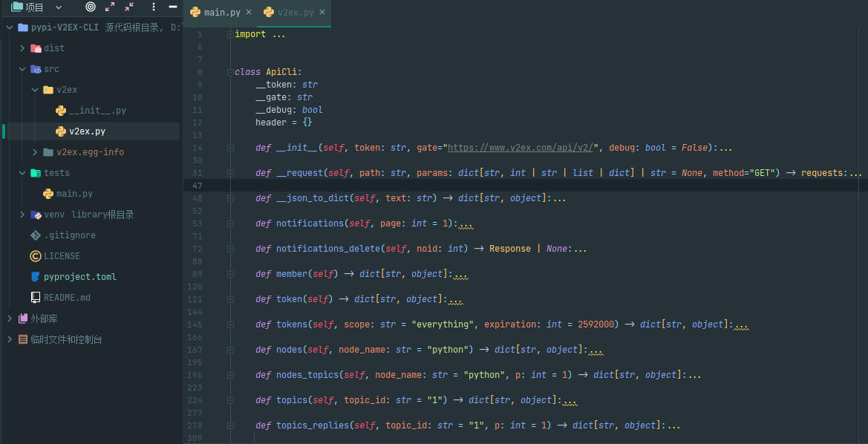868x444 pixels.
Task: Click the 临时文件和控制台 scratches icon
Action: pyautogui.click(x=23, y=339)
